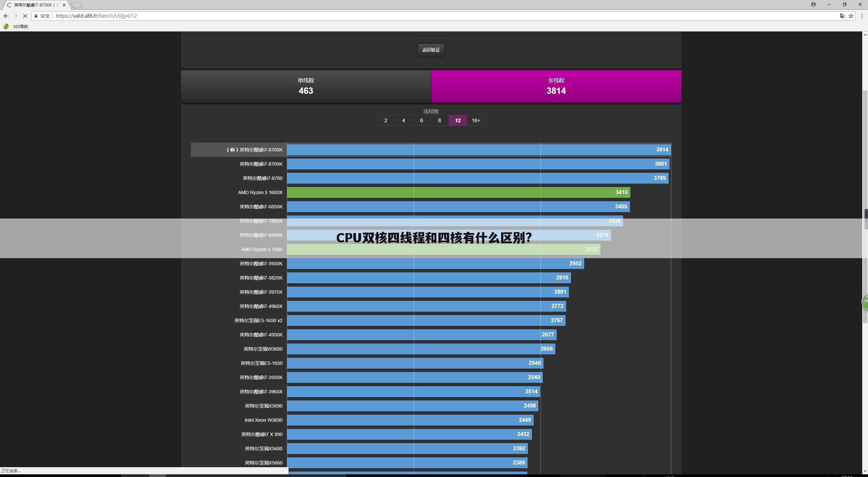Open a new browser tab
The width and height of the screenshot is (868, 477).
(77, 5)
